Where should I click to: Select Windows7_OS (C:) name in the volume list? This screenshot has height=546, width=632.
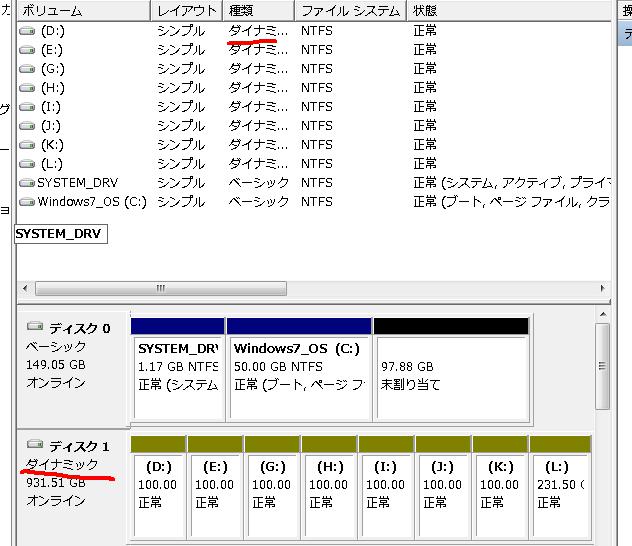coord(92,201)
